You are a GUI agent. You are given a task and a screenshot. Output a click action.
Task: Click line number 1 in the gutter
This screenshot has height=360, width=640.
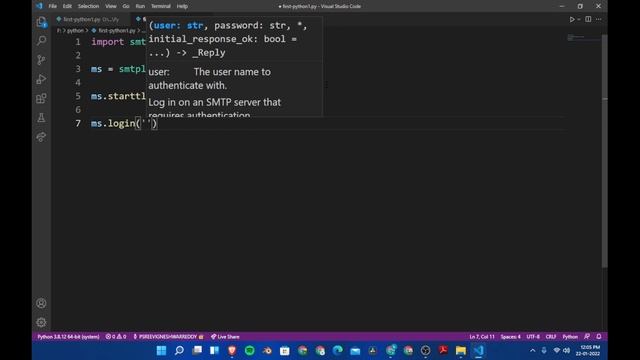coord(78,42)
